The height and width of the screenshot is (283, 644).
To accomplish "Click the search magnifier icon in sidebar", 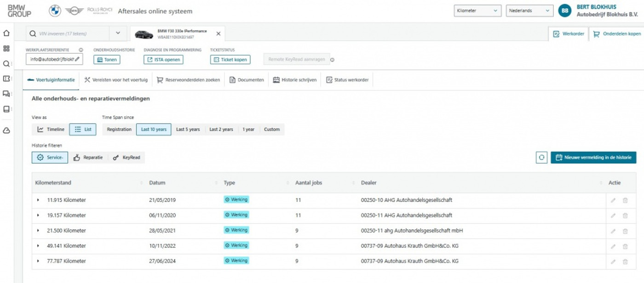I will tap(6, 64).
